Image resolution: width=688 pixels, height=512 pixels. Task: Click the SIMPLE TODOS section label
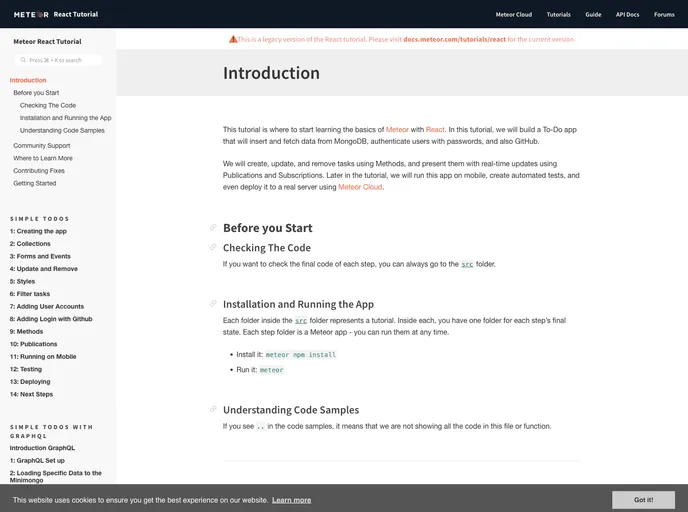click(39, 218)
